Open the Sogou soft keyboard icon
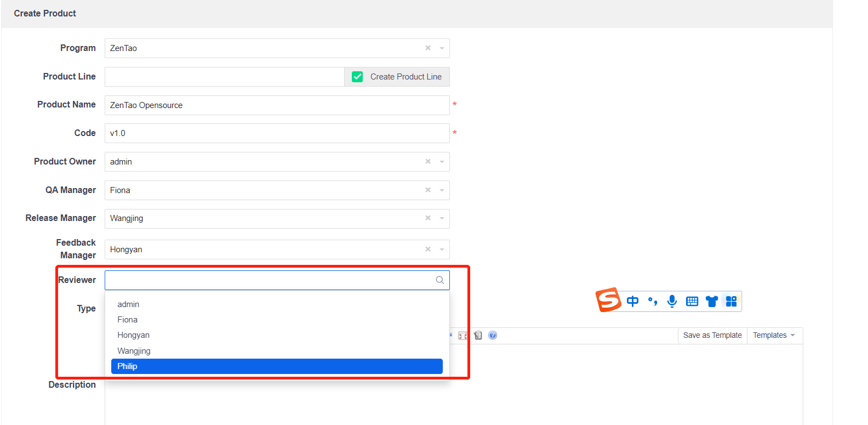 (x=692, y=301)
